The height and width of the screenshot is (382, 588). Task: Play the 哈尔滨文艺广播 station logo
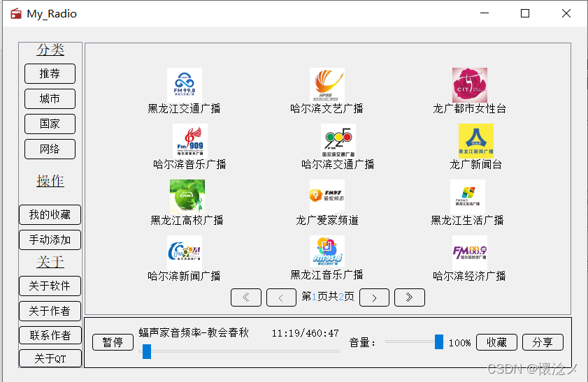tap(327, 85)
